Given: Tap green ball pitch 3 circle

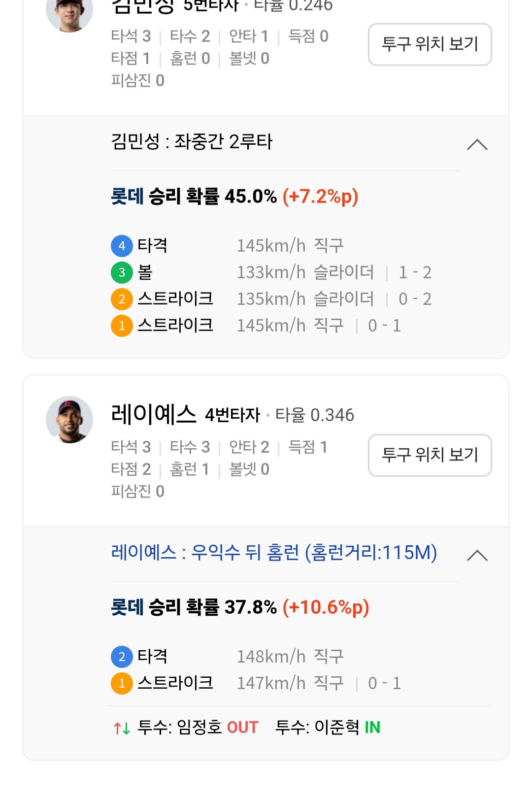Looking at the screenshot, I should [122, 272].
